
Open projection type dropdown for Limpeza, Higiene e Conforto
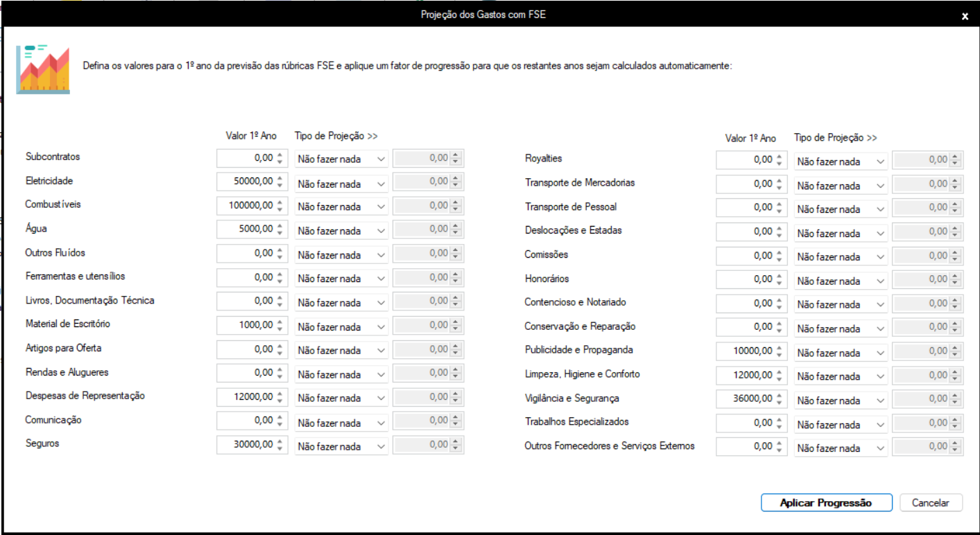pos(841,376)
